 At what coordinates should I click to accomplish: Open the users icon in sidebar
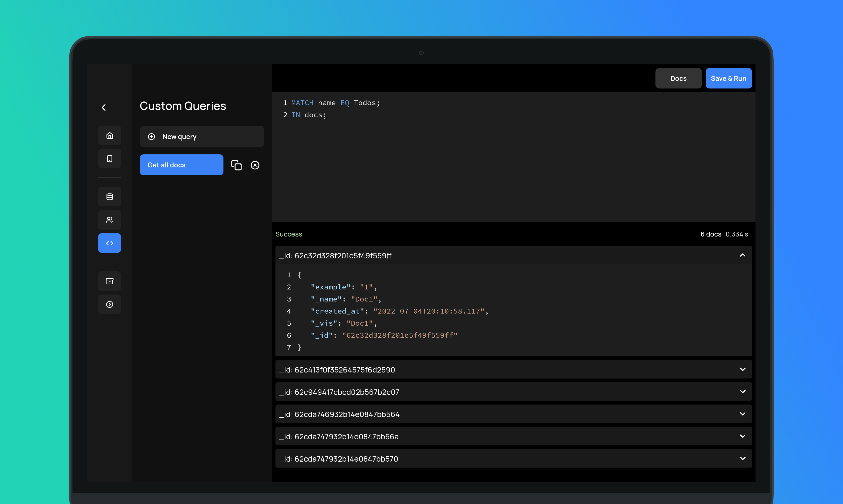[110, 220]
